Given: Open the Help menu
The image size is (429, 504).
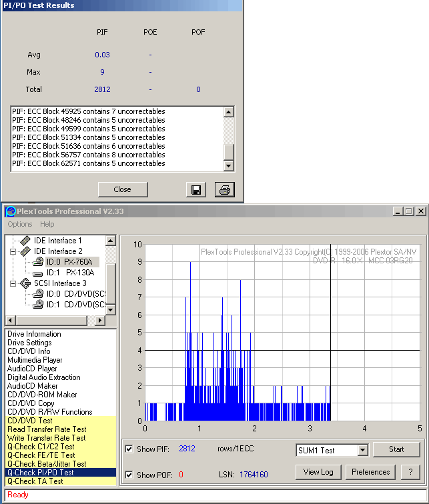Looking at the screenshot, I should point(47,225).
